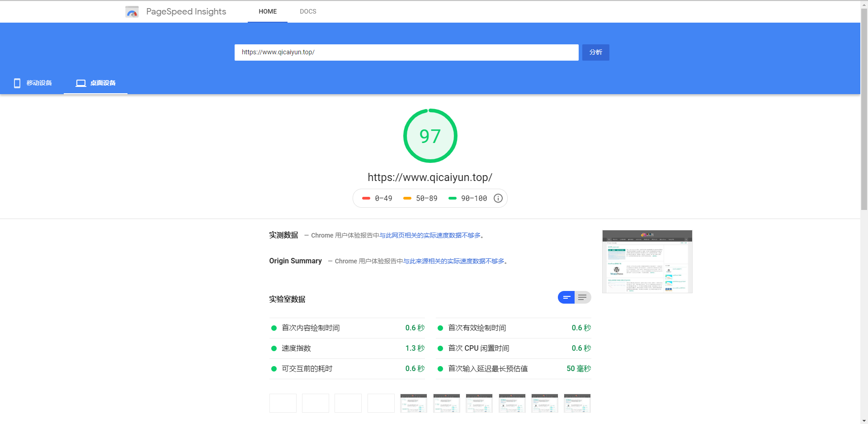The width and height of the screenshot is (868, 424).
Task: Click the score legend info icon
Action: tap(498, 198)
